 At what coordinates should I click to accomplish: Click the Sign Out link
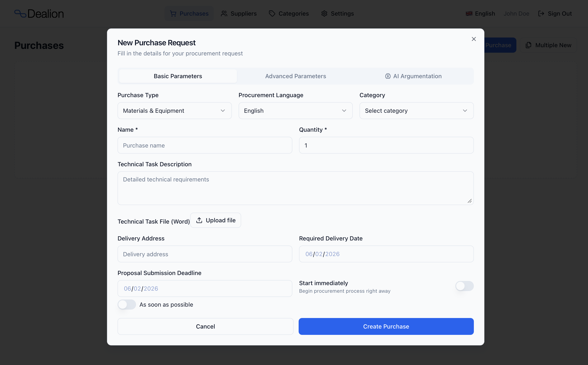(555, 13)
